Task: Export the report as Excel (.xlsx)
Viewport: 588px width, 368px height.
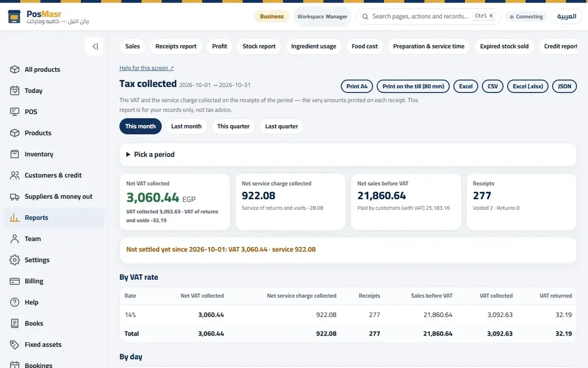Action: (527, 86)
